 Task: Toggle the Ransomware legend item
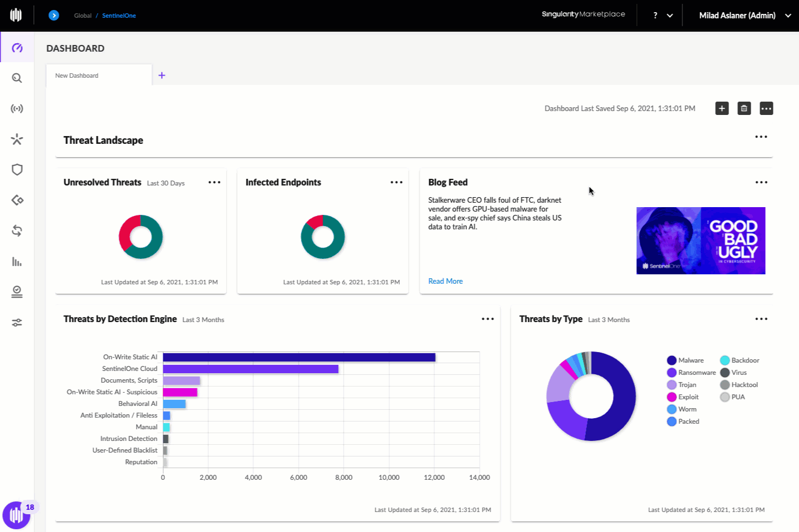coord(691,373)
